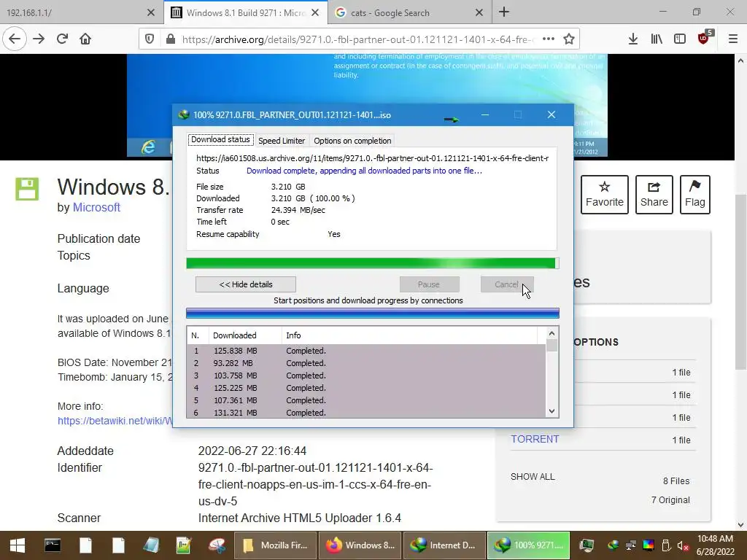747x560 pixels.
Task: Open the Windows Start menu
Action: pos(18,545)
